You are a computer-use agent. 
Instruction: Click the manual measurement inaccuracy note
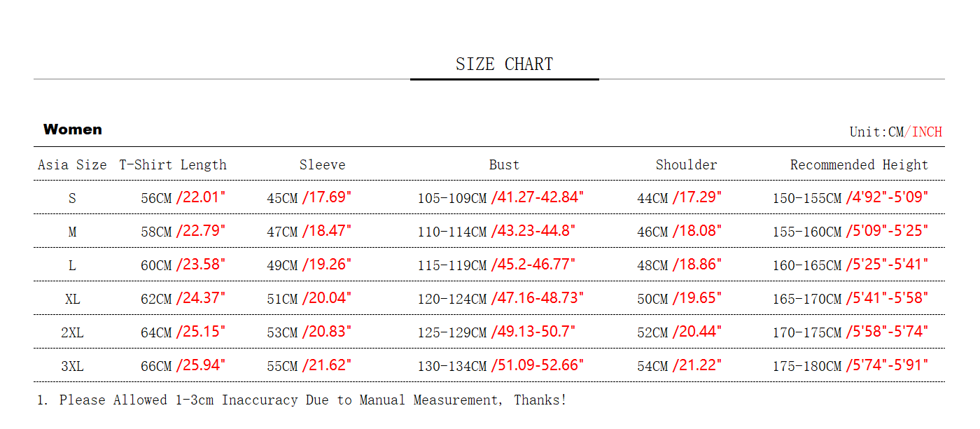point(302,400)
